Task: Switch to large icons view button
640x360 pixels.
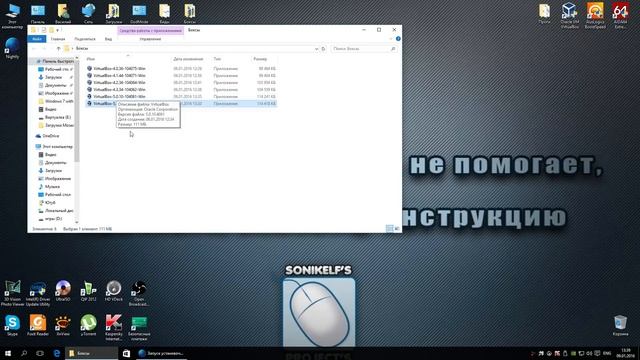Action: click(x=397, y=229)
